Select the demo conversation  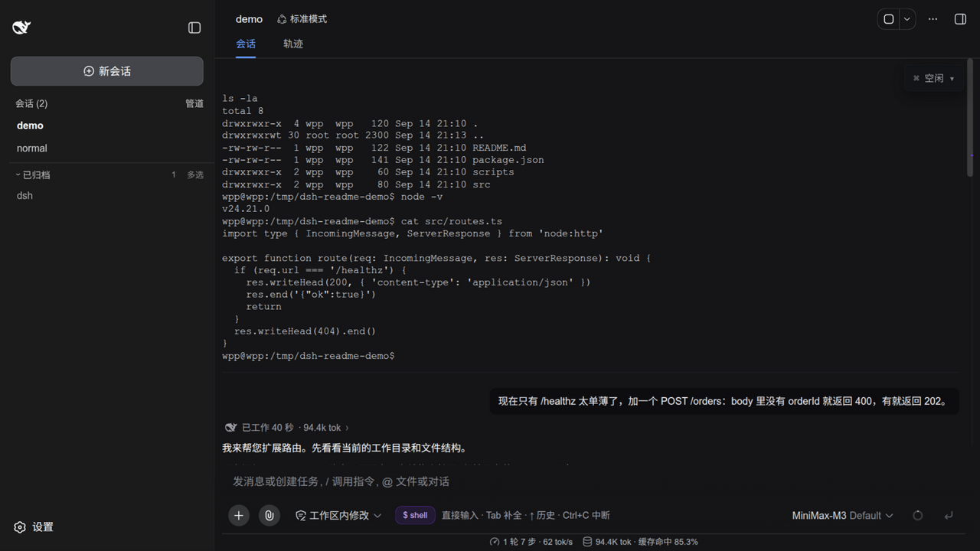point(107,126)
